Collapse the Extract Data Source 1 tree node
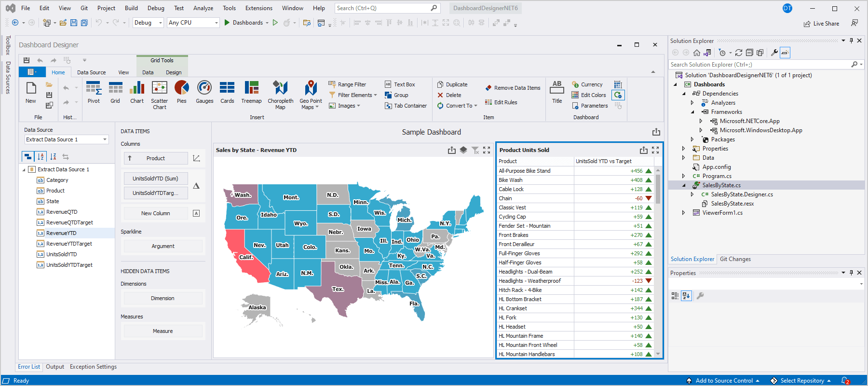The image size is (868, 386). click(24, 169)
